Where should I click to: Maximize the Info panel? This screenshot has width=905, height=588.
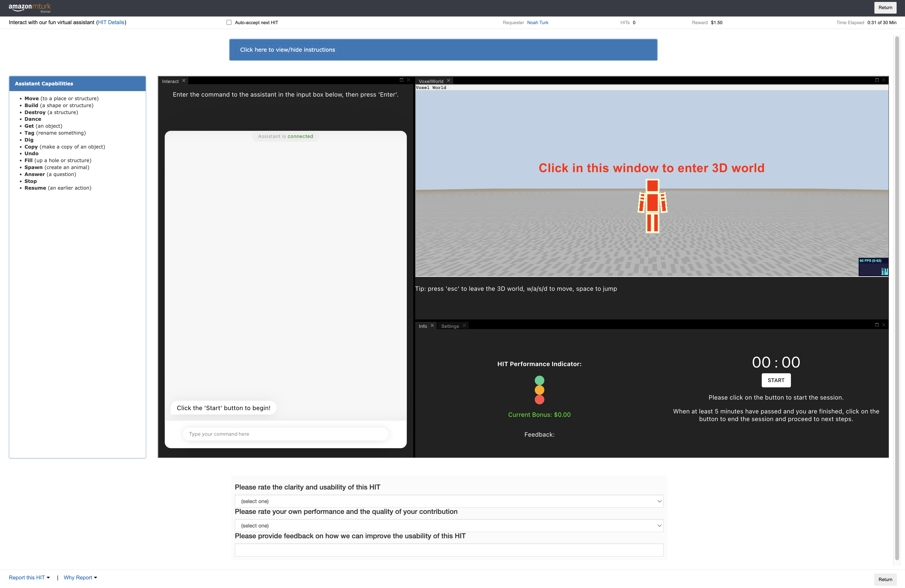tap(877, 324)
